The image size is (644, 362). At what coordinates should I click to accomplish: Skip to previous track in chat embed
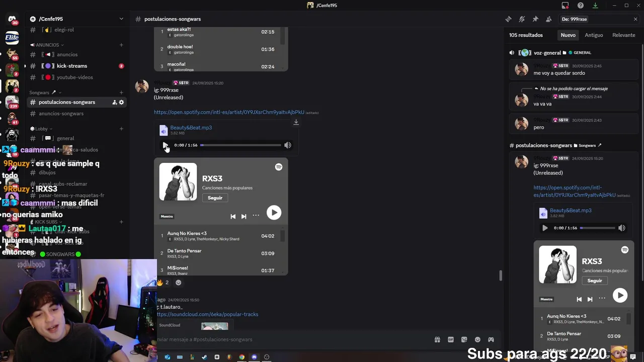click(233, 216)
